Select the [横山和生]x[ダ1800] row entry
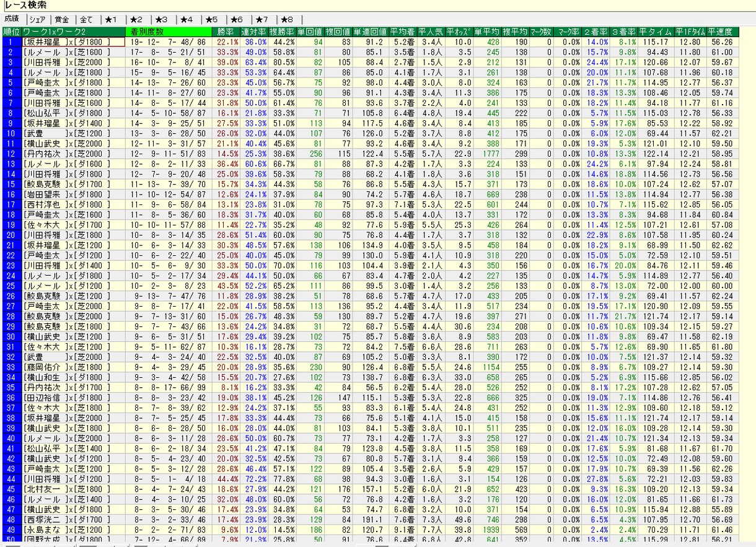 pyautogui.click(x=74, y=377)
